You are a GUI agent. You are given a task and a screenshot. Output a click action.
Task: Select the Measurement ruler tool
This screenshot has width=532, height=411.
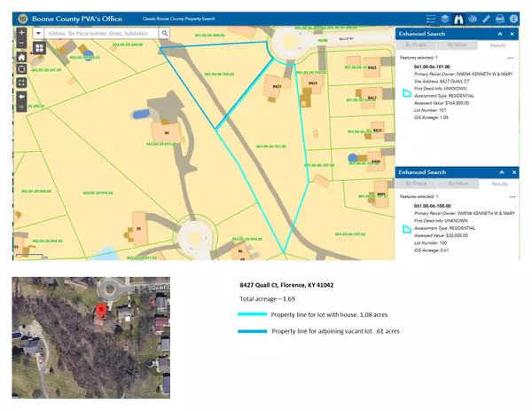pos(487,17)
